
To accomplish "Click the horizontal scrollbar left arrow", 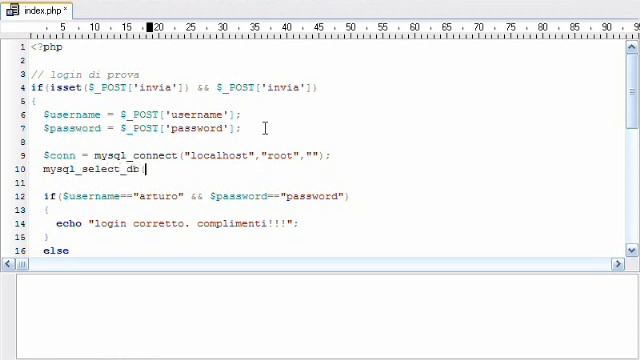I will pos(7,264).
